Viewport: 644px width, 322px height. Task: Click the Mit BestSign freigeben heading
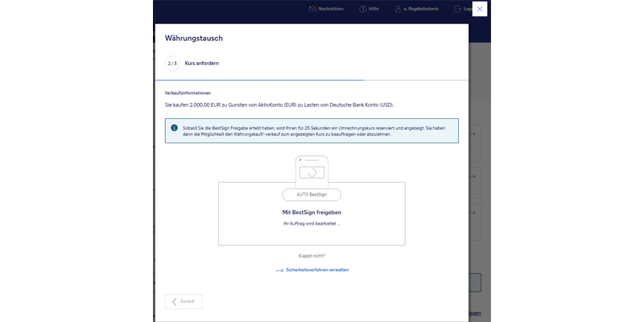pyautogui.click(x=312, y=213)
